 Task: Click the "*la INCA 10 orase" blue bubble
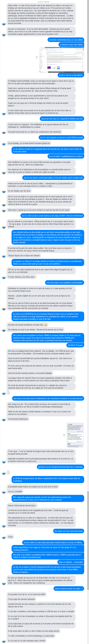tap(75, 345)
